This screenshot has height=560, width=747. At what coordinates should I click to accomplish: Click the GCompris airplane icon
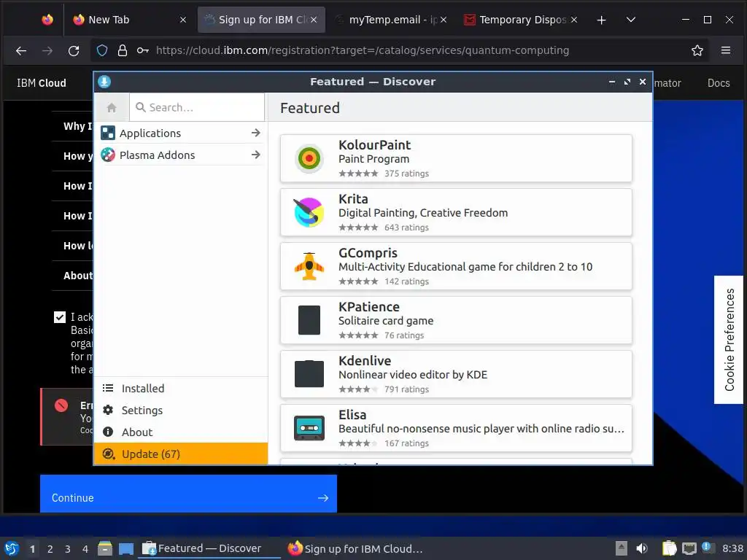[309, 266]
